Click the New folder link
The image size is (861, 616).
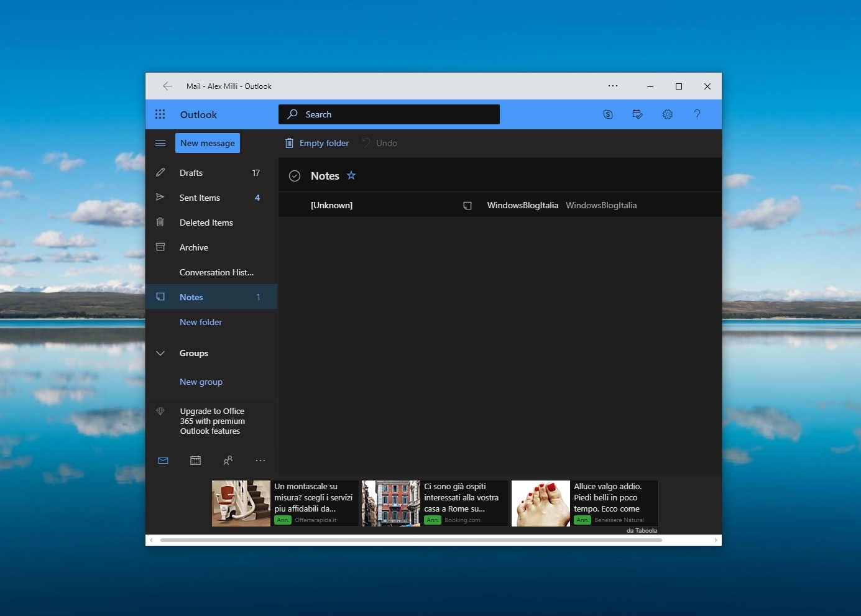pos(201,322)
